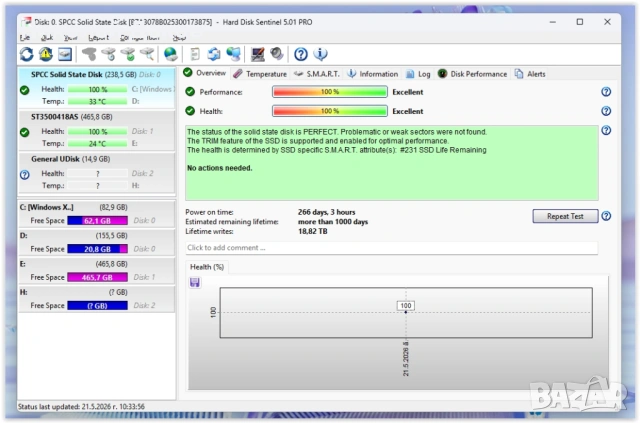Open the Disk menu
Image resolution: width=640 pixels, height=423 pixels.
click(47, 38)
